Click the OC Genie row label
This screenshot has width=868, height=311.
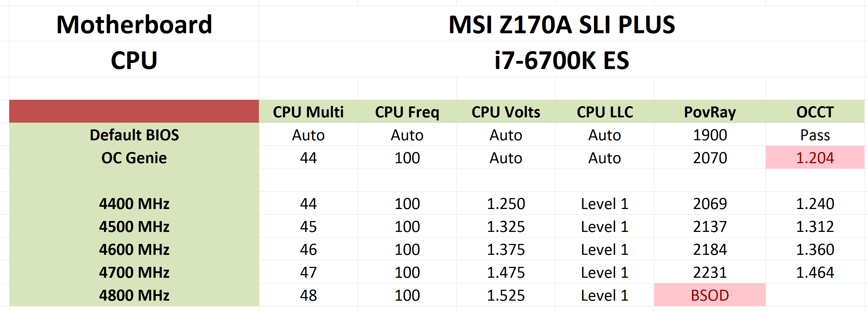134,158
